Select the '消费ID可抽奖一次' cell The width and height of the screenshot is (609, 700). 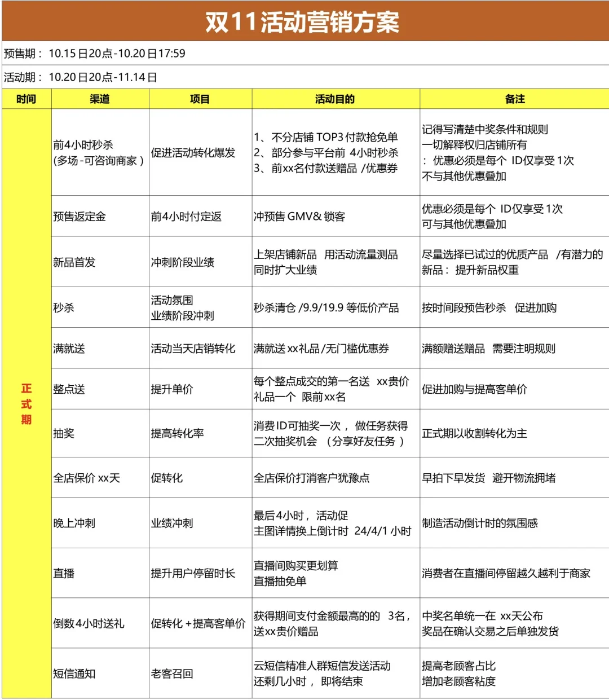coord(336,433)
